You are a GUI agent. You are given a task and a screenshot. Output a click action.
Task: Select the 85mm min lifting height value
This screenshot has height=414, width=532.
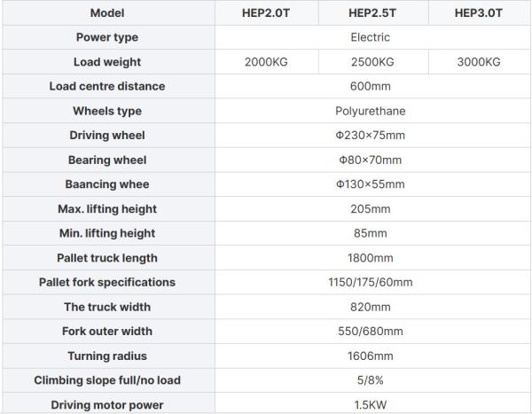point(370,233)
